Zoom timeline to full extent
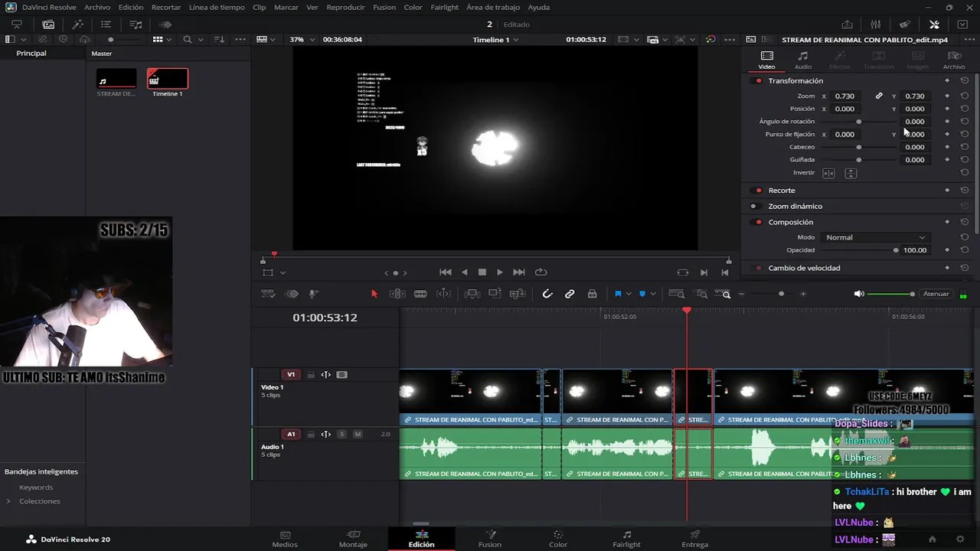Image resolution: width=980 pixels, height=551 pixels. pos(676,294)
